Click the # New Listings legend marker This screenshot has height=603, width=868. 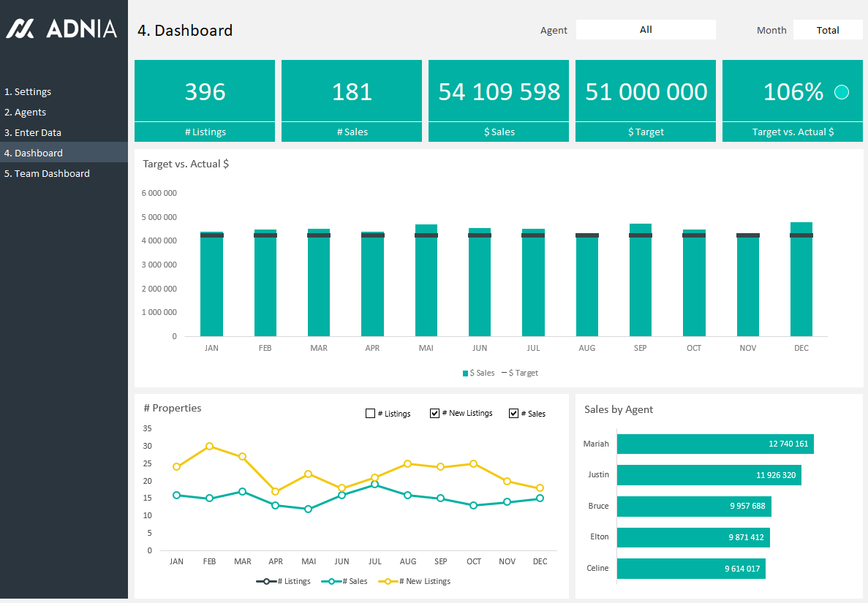[387, 582]
